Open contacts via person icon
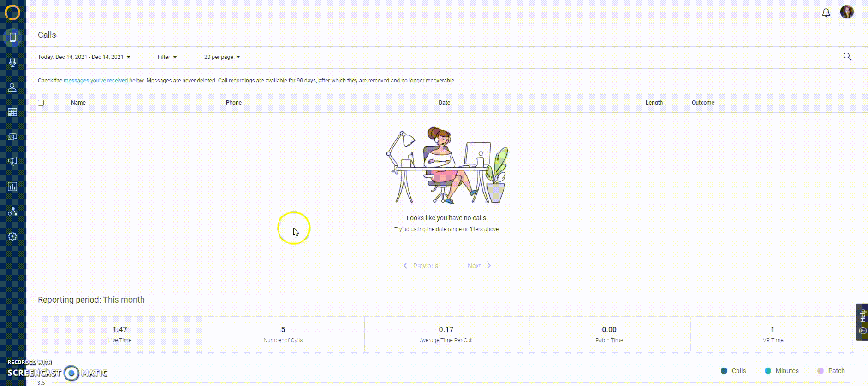Image resolution: width=868 pixels, height=386 pixels. [12, 87]
